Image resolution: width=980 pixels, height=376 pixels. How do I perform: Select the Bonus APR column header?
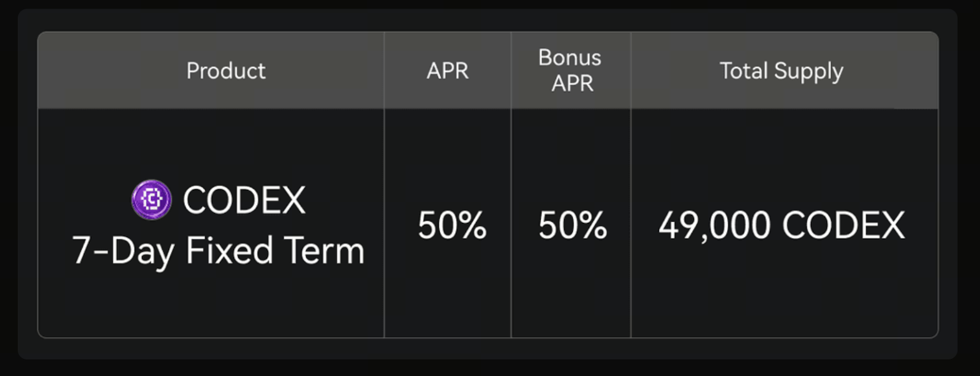pyautogui.click(x=570, y=70)
